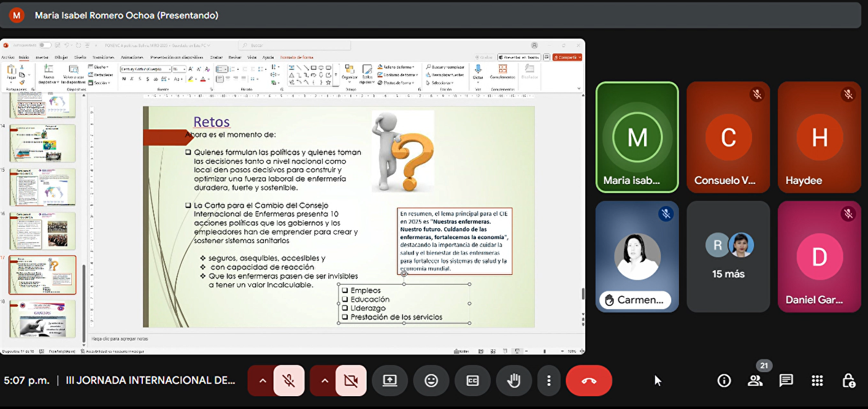Click Presentar en Teams button
The height and width of the screenshot is (409, 868).
(x=518, y=57)
